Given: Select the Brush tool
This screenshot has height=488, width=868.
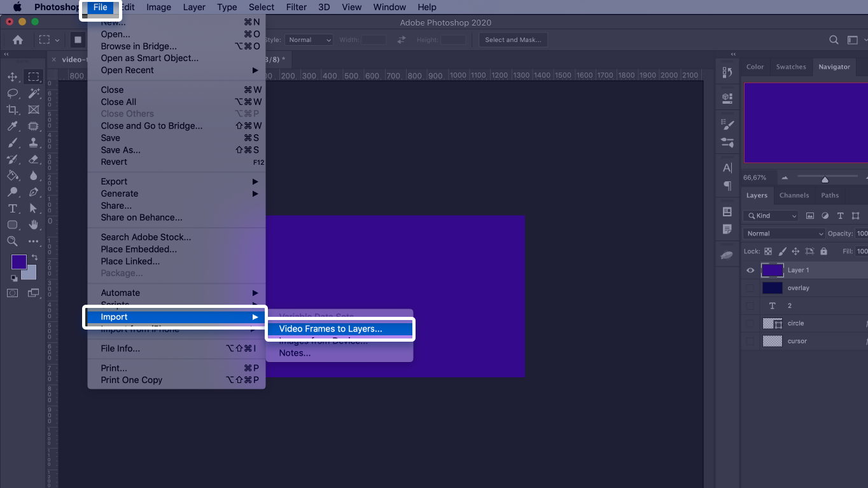Looking at the screenshot, I should (12, 143).
